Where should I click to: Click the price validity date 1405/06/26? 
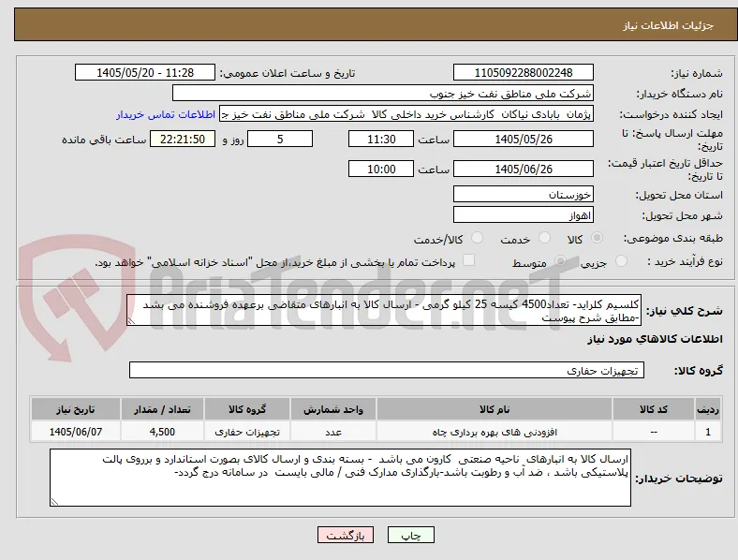524,169
